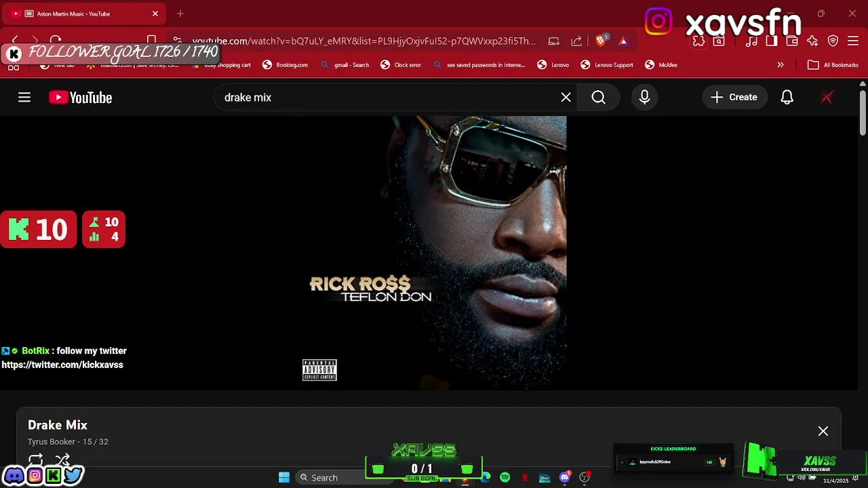Screen dimensions: 868x488
Task: Open the YouTube account avatar menu
Action: pyautogui.click(x=827, y=98)
